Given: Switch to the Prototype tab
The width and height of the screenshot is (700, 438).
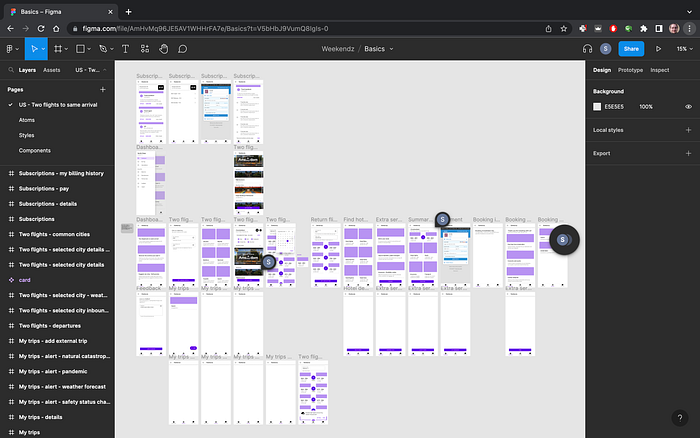Looking at the screenshot, I should 630,70.
